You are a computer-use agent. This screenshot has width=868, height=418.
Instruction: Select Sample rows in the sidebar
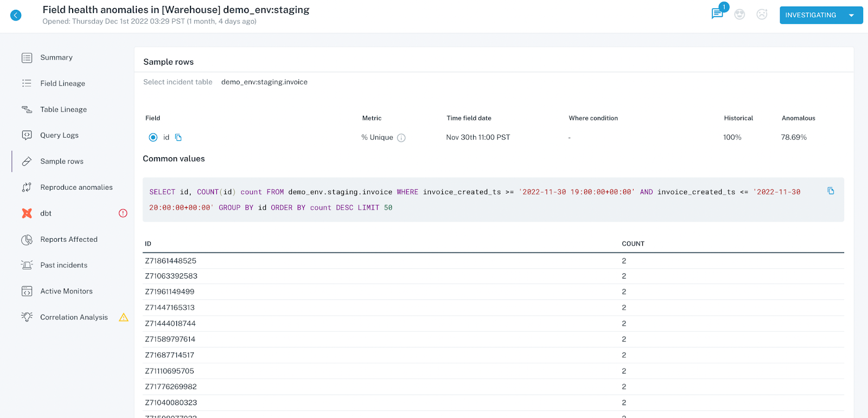[62, 162]
